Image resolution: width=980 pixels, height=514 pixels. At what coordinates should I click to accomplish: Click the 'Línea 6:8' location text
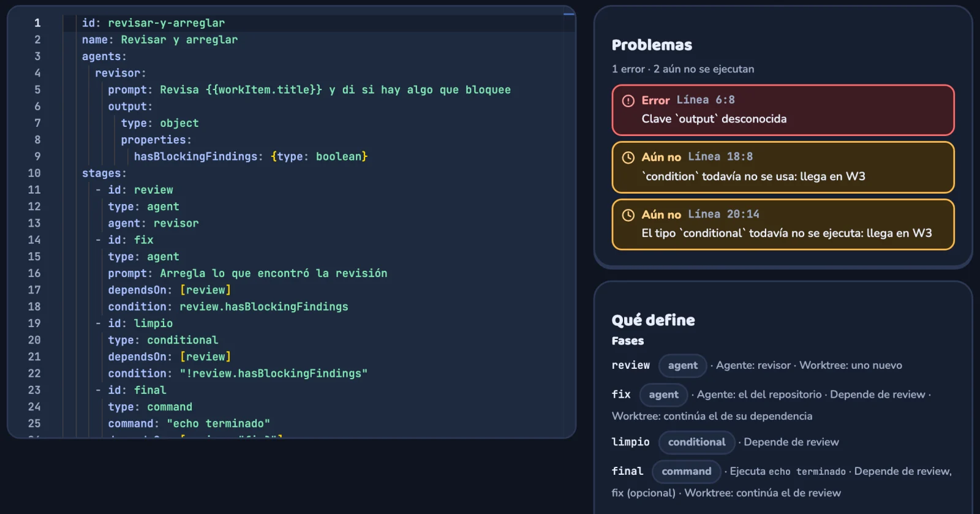pyautogui.click(x=706, y=100)
